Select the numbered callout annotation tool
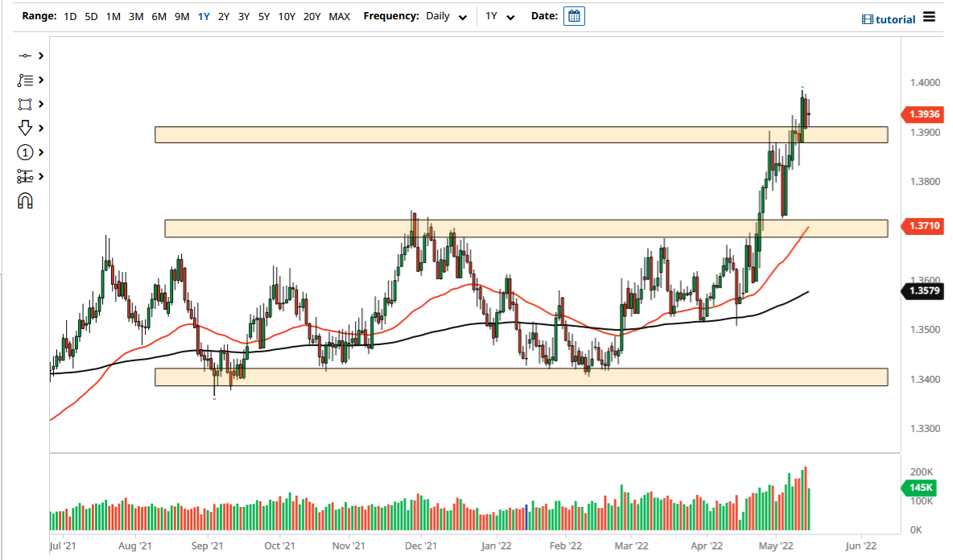 point(24,152)
